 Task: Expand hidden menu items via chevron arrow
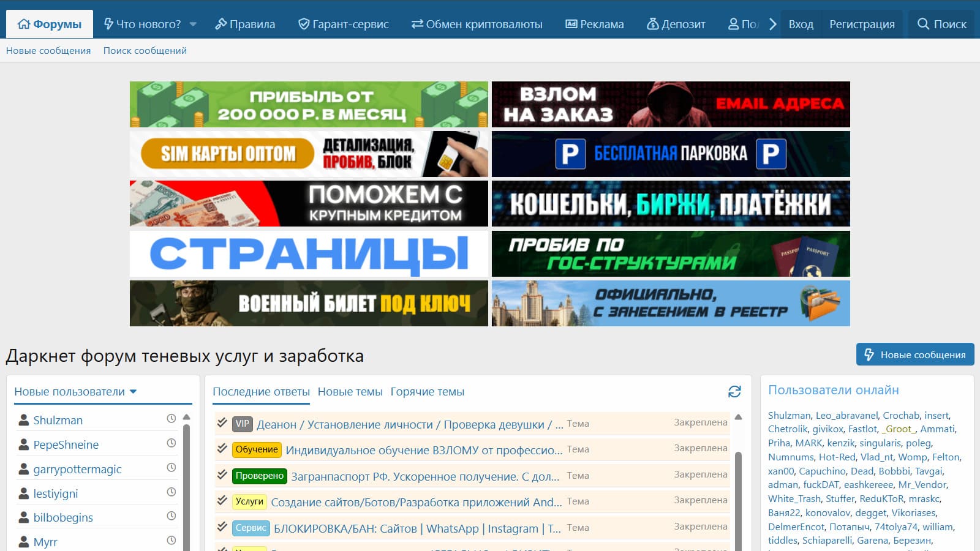click(773, 24)
